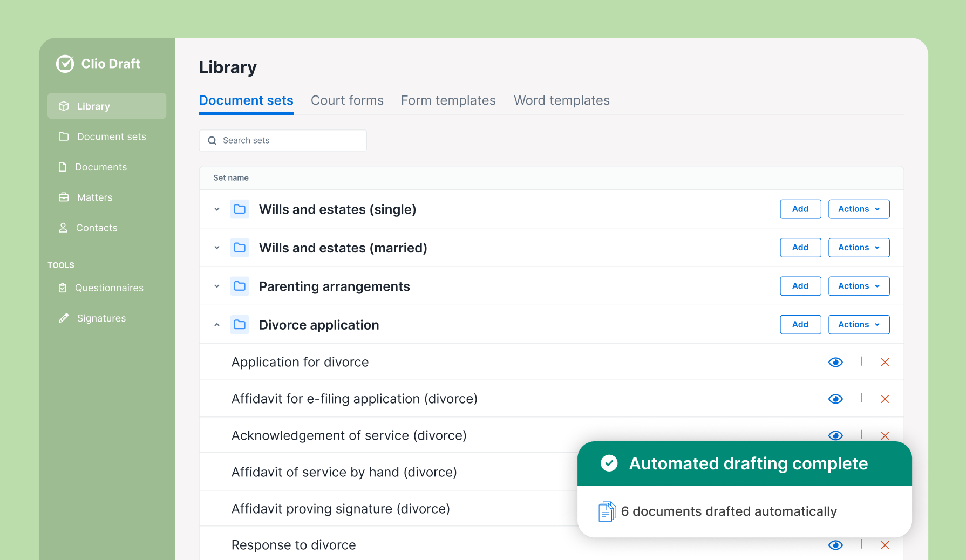This screenshot has height=560, width=966.
Task: Add to Wills and estates (married) set
Action: [800, 248]
